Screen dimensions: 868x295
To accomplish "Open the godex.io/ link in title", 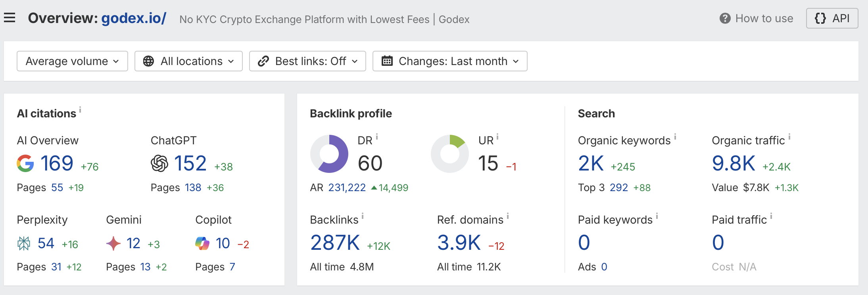I will (x=134, y=18).
